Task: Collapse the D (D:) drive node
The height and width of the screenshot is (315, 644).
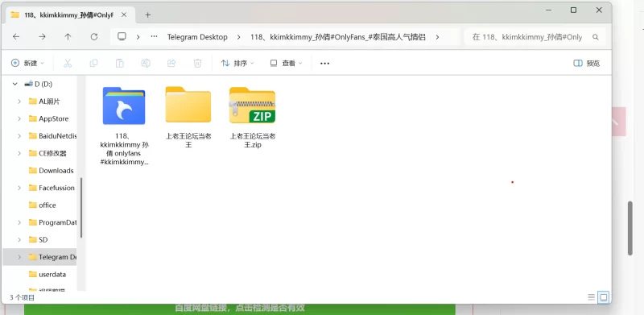Action: (15, 84)
